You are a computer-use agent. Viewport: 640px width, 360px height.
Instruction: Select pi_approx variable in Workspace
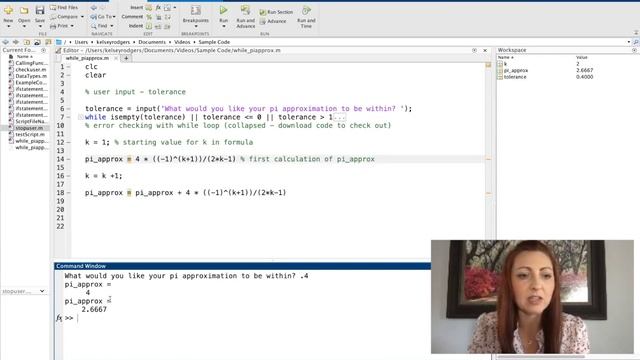tap(516, 70)
